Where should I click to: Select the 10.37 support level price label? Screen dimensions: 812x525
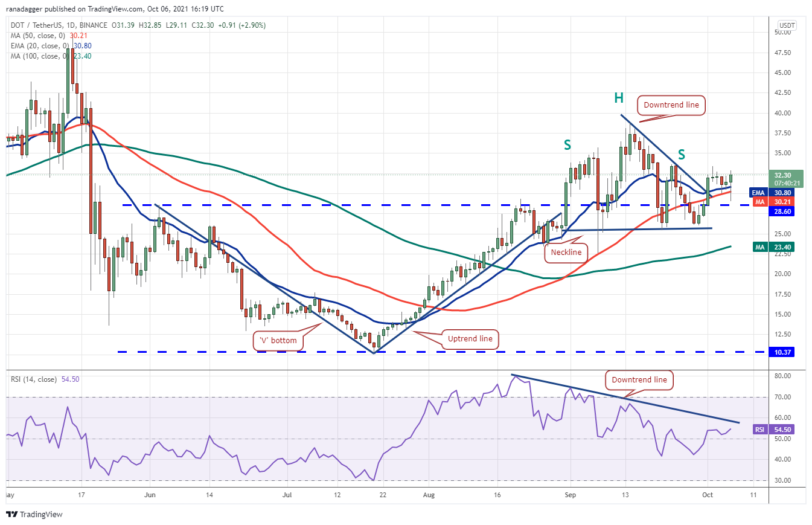tap(782, 352)
